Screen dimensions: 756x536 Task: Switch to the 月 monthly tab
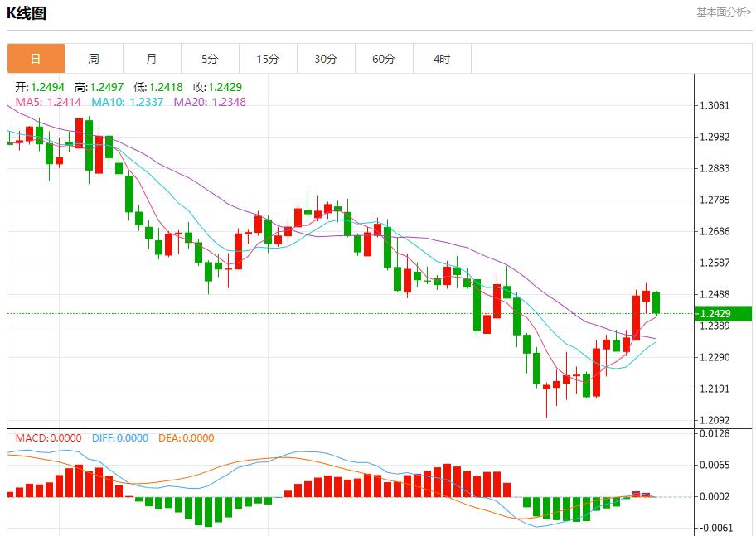[x=152, y=59]
